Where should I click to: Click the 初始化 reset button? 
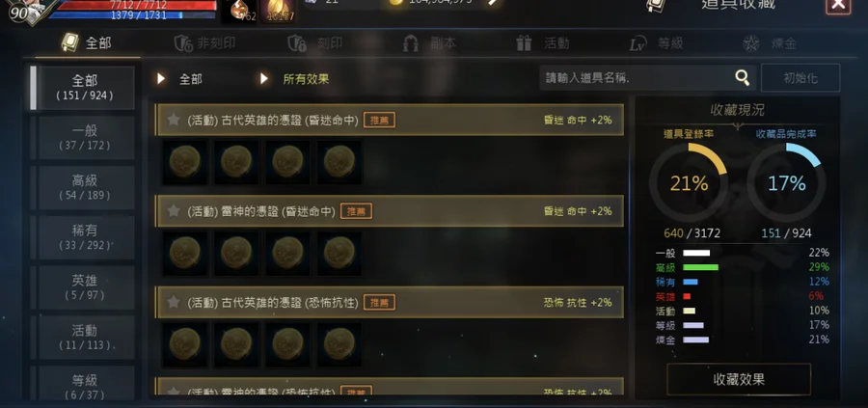[800, 78]
